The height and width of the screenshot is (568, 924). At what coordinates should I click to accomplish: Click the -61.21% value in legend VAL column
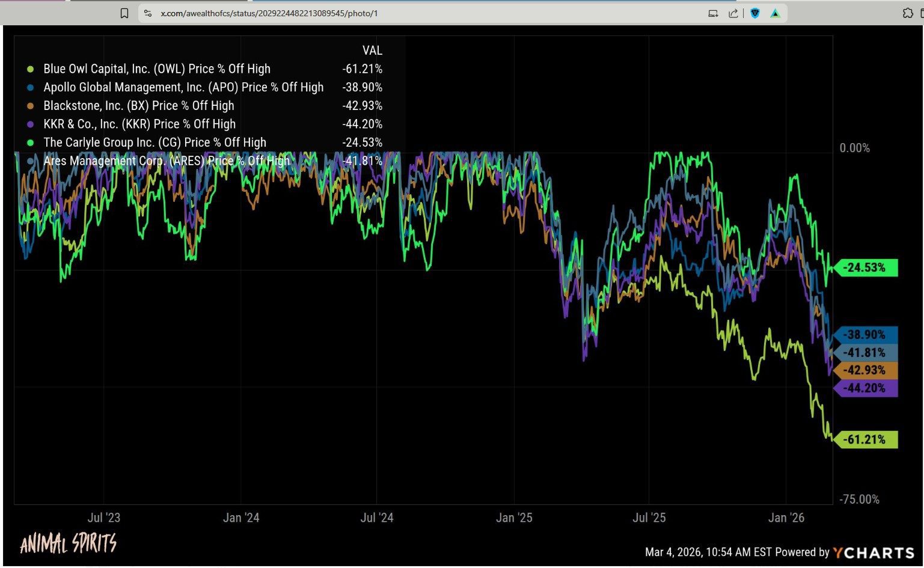pos(363,69)
